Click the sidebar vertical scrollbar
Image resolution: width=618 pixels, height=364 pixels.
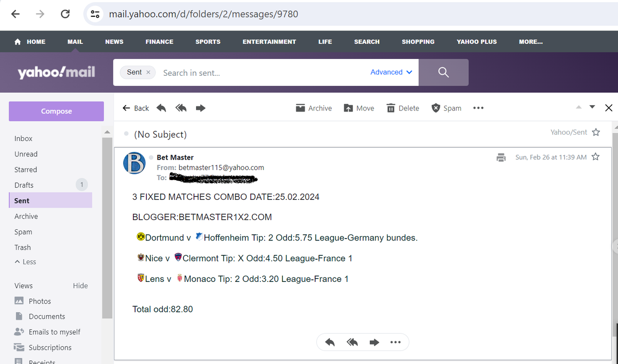[107, 228]
